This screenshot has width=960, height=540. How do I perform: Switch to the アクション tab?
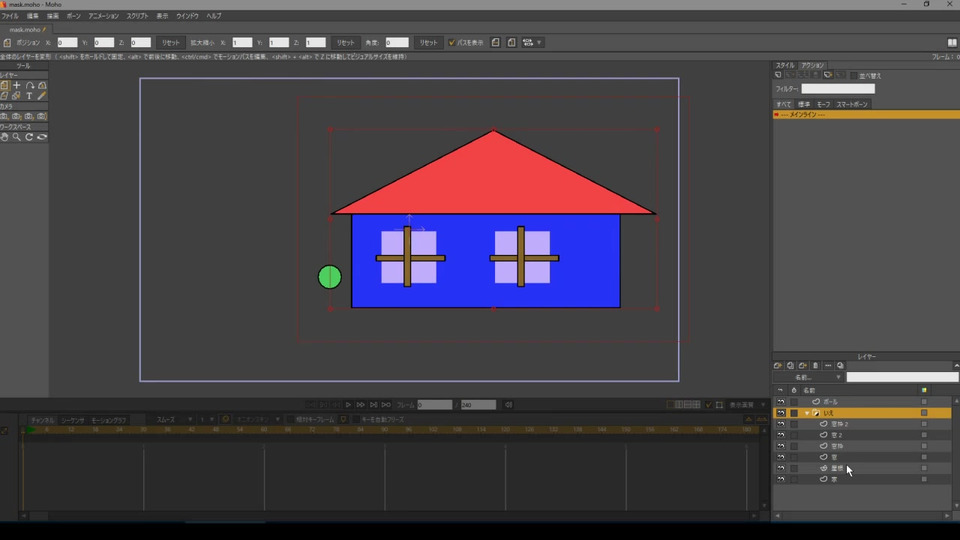(813, 65)
